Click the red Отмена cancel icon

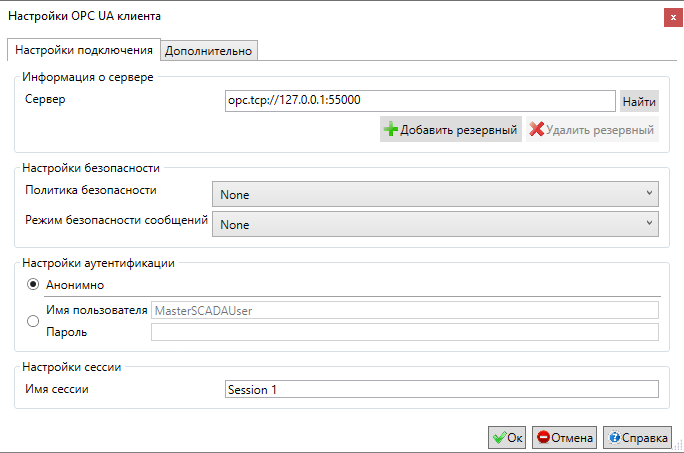543,437
